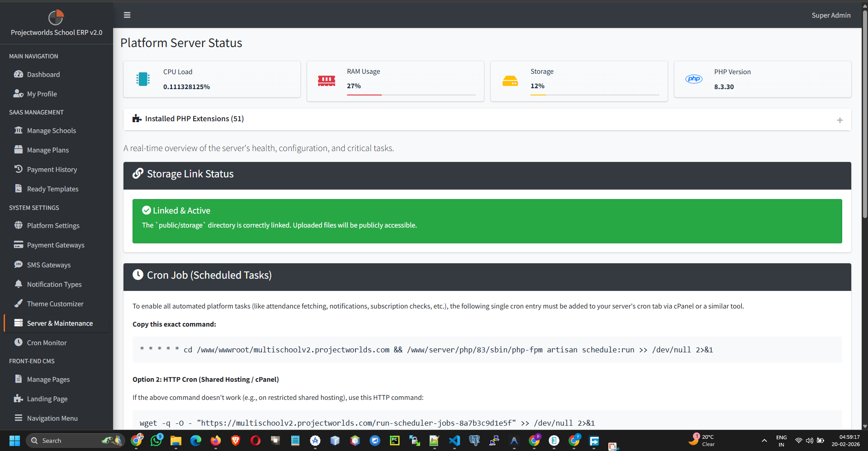Expand Installed PHP Extensions list
The width and height of the screenshot is (868, 451).
pos(840,120)
